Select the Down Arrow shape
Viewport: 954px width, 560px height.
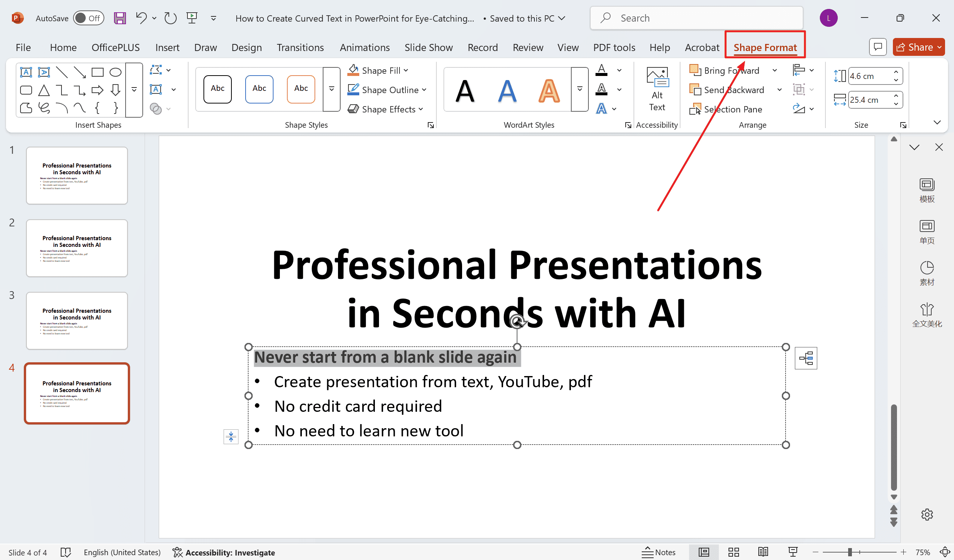[116, 90]
